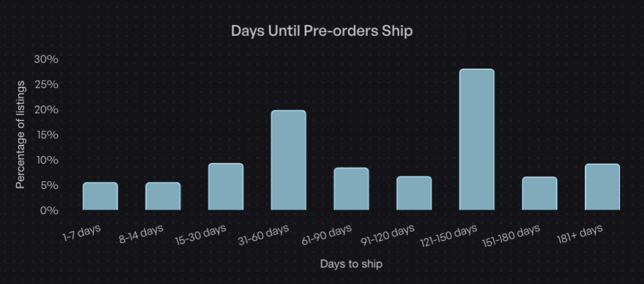The width and height of the screenshot is (644, 284).
Task: Click the 15-30 days bar
Action: 226,187
